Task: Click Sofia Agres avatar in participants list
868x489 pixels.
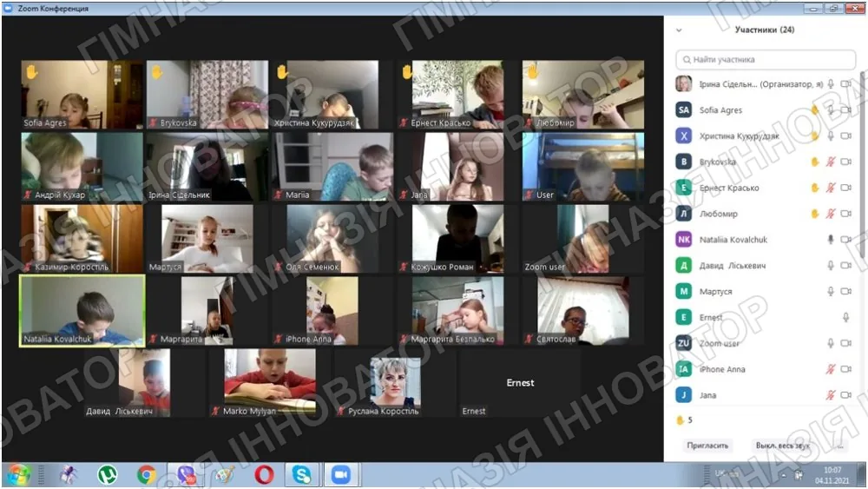Action: click(684, 109)
